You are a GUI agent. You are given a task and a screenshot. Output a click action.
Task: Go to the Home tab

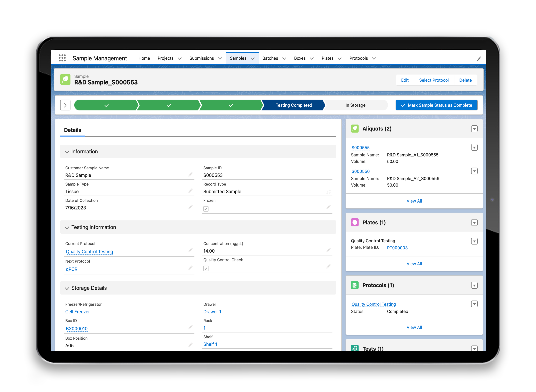click(x=144, y=58)
